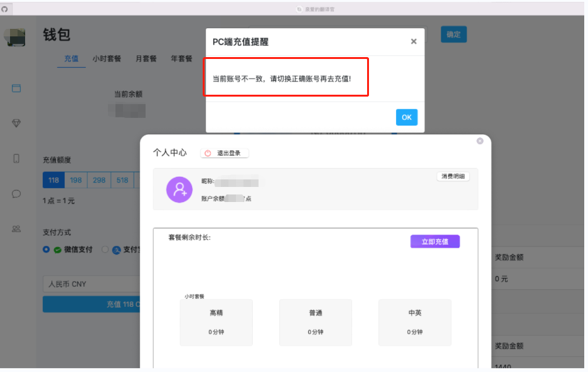The width and height of the screenshot is (588, 372).
Task: Select 微信支付 payment radio button
Action: coord(46,250)
